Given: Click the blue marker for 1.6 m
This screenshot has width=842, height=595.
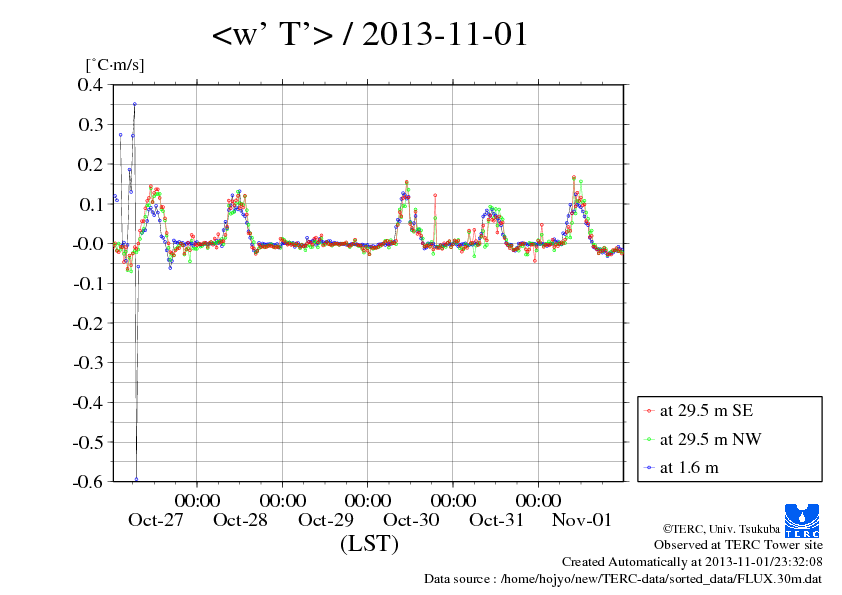Looking at the screenshot, I should [x=649, y=468].
